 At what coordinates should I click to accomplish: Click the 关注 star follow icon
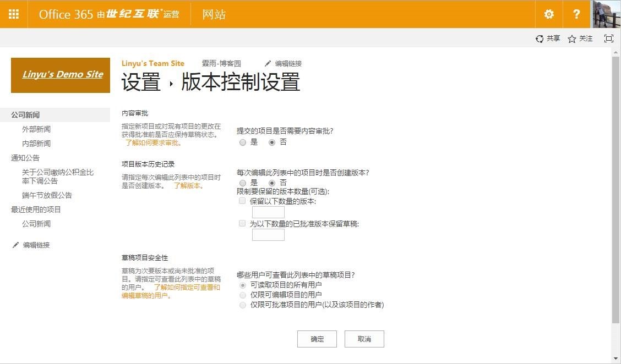coord(572,38)
